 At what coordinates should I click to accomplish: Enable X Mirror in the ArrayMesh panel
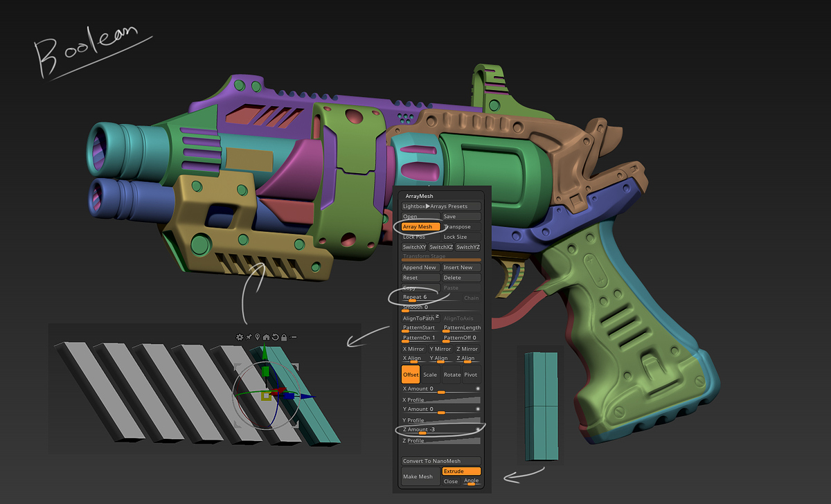(414, 349)
